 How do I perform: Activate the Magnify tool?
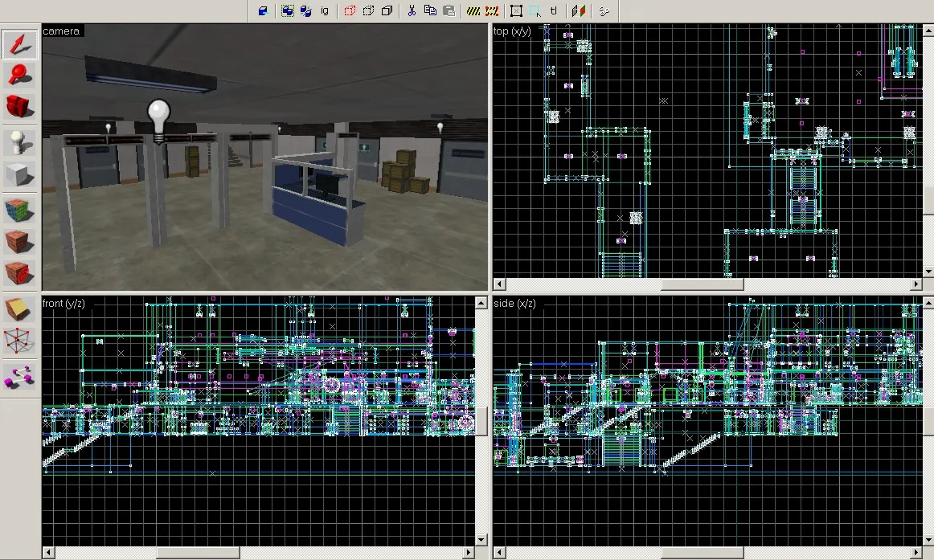[20, 76]
